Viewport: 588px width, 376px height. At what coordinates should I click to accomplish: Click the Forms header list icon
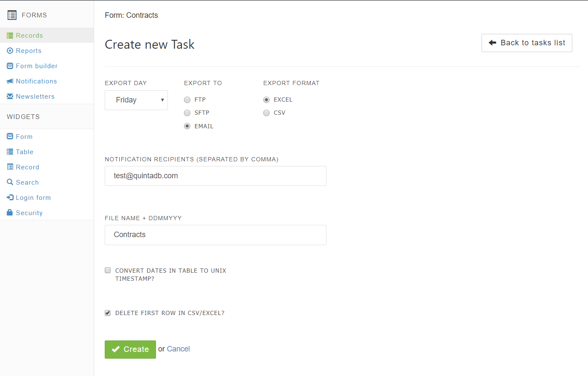click(x=12, y=15)
